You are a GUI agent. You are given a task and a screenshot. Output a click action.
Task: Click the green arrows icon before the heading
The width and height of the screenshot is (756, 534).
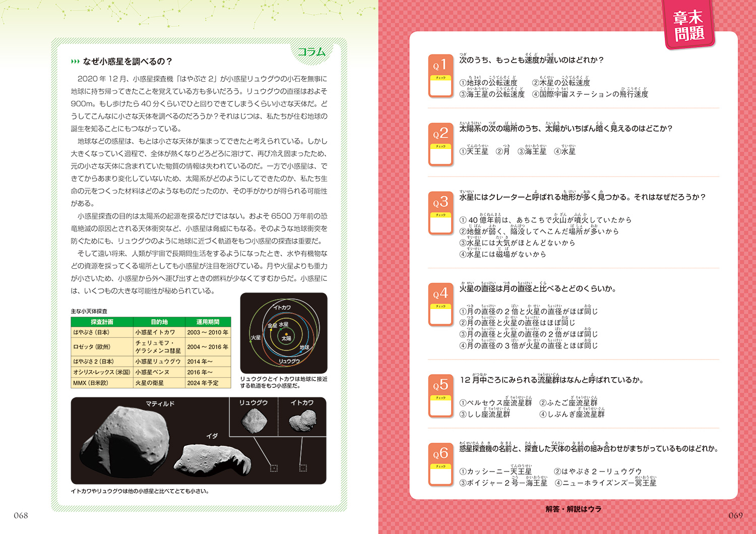tap(75, 62)
